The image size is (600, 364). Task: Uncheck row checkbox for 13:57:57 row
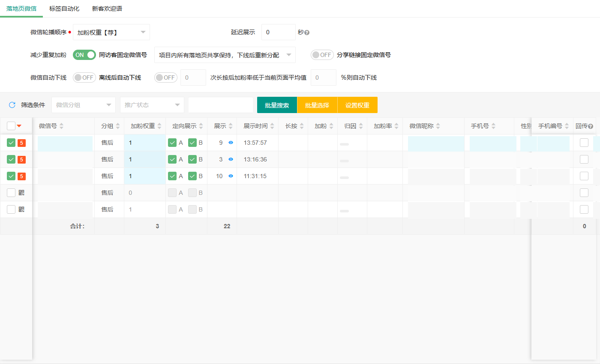pos(11,143)
